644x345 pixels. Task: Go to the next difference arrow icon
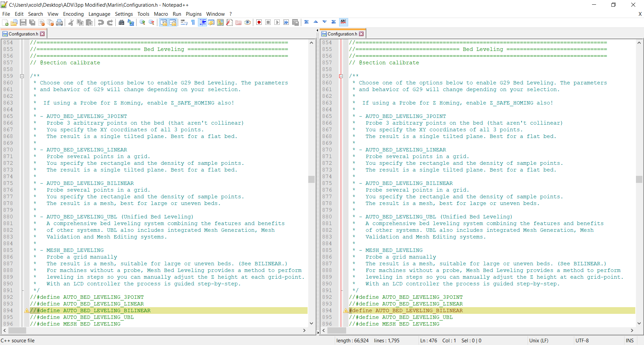point(325,22)
